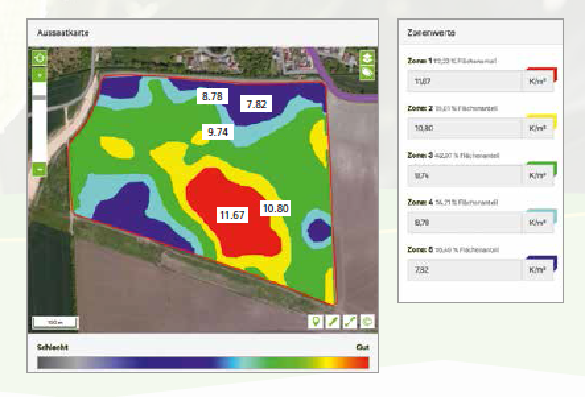
Task: Select Zone 2 yellow color swatch
Action: coord(542,121)
